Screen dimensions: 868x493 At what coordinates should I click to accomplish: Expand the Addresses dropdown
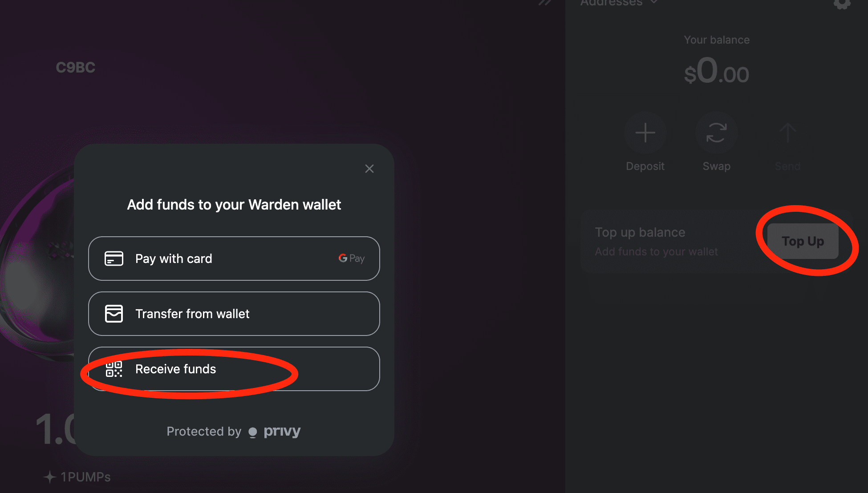coord(619,3)
